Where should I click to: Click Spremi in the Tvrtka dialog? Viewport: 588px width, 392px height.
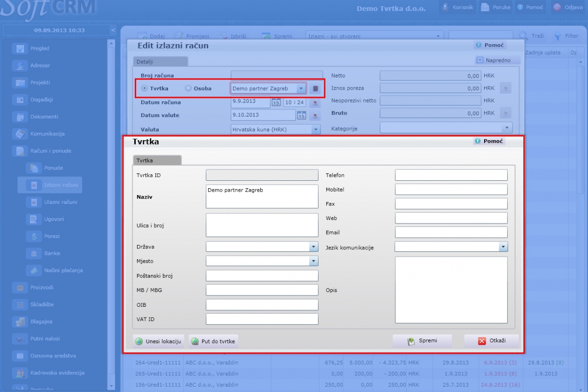[x=422, y=341]
